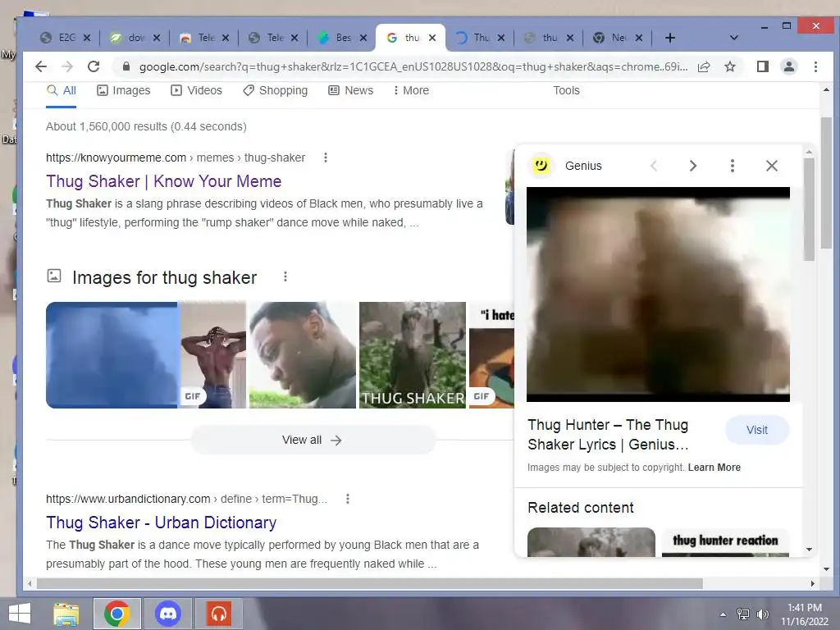Open options for urbandictionary result

(x=348, y=499)
